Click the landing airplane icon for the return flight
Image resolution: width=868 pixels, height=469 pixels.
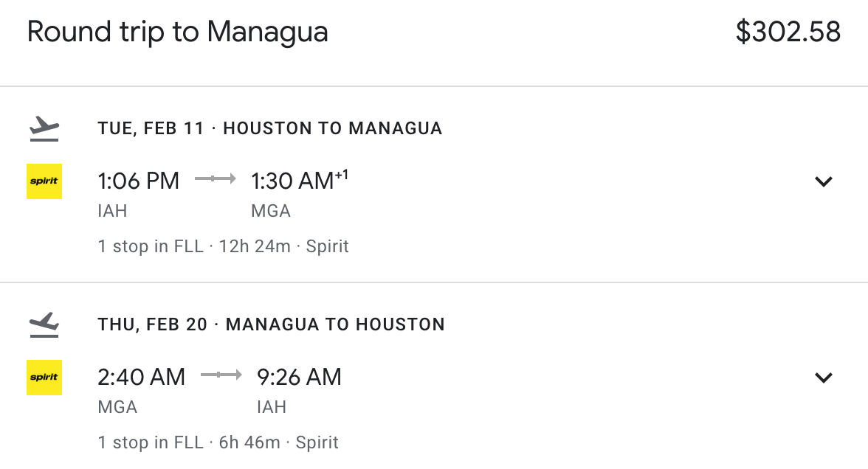pos(44,324)
